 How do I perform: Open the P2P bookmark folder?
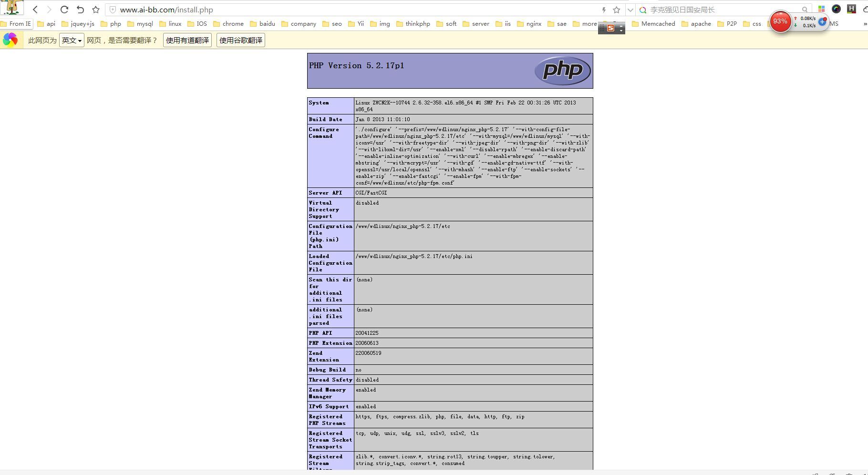pyautogui.click(x=727, y=23)
